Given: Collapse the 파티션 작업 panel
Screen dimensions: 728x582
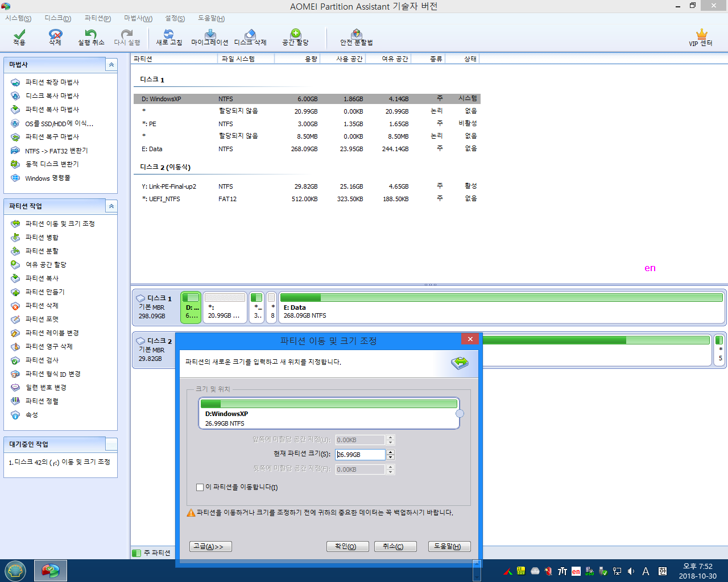Looking at the screenshot, I should click(x=111, y=206).
